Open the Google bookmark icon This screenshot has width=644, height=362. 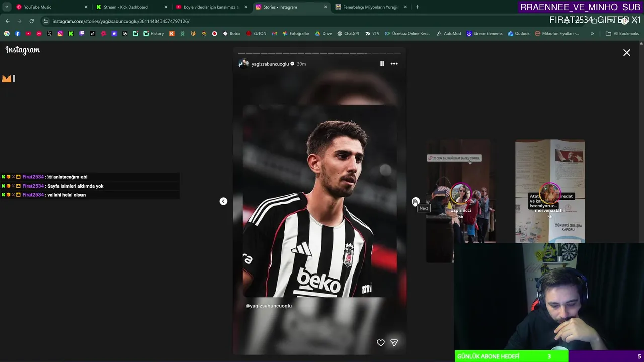7,34
